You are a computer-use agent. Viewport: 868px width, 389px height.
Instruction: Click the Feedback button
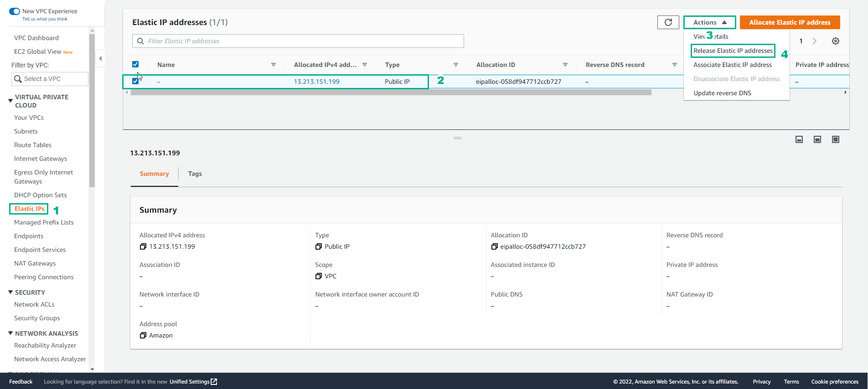point(21,382)
